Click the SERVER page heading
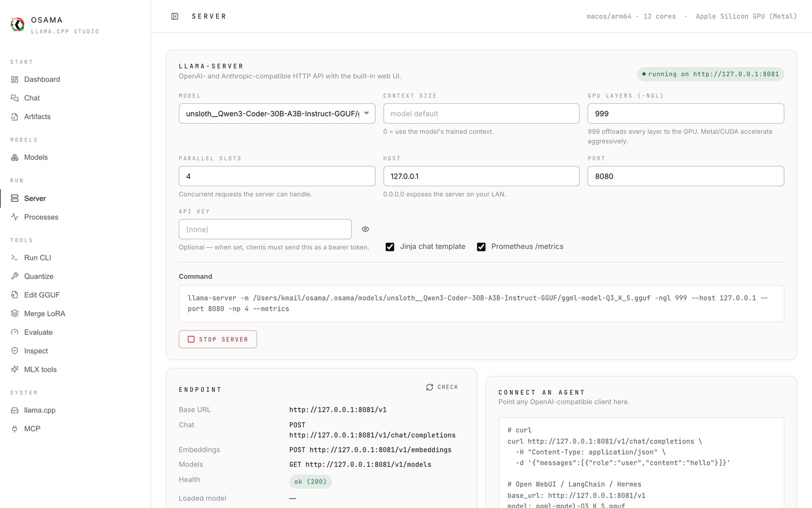This screenshot has height=508, width=812. pyautogui.click(x=209, y=16)
